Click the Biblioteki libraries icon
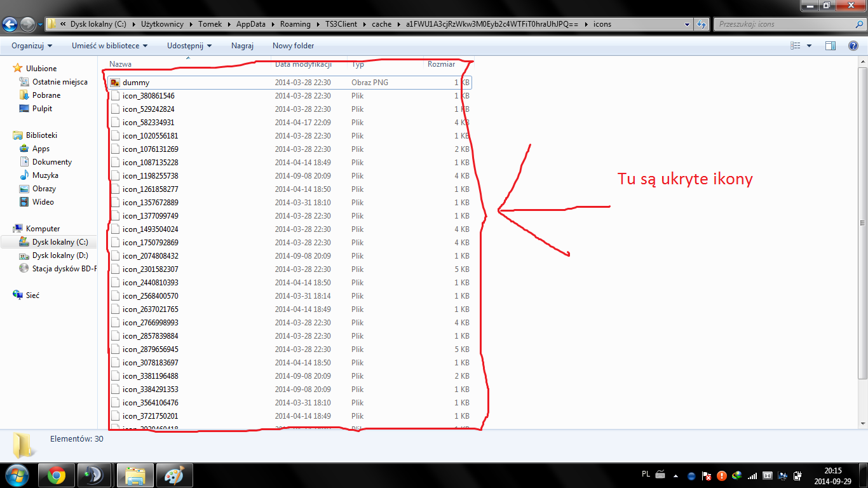The height and width of the screenshot is (488, 868). pyautogui.click(x=18, y=135)
